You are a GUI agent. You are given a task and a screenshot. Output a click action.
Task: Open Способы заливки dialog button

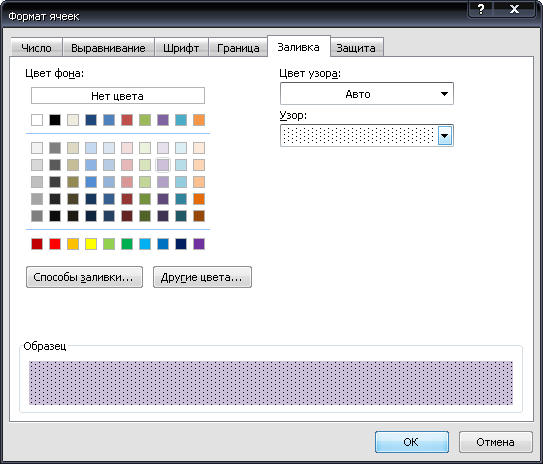(84, 277)
